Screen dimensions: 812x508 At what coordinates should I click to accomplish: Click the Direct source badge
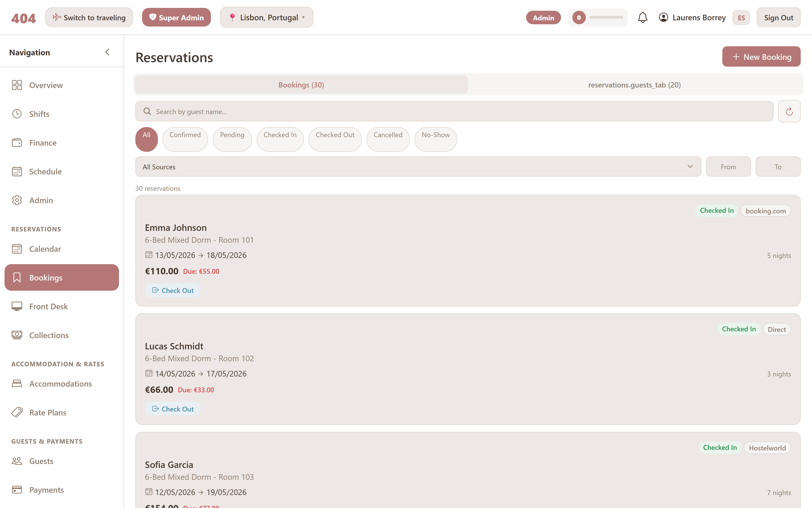777,329
